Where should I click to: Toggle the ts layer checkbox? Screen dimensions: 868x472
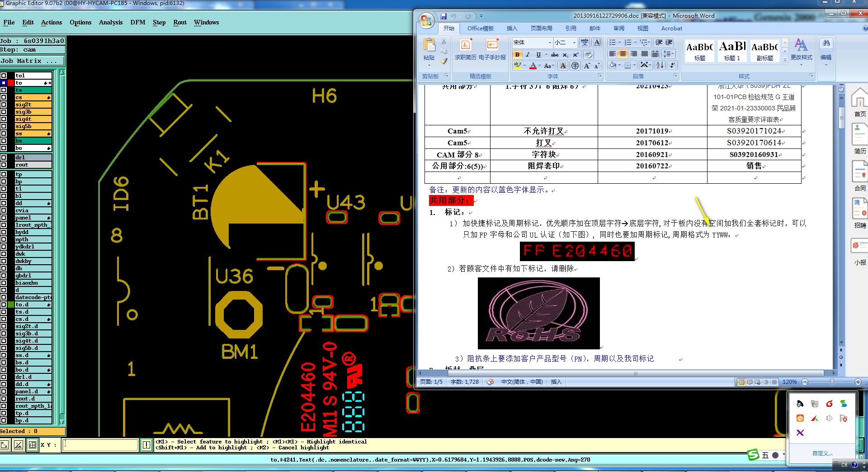click(x=4, y=90)
